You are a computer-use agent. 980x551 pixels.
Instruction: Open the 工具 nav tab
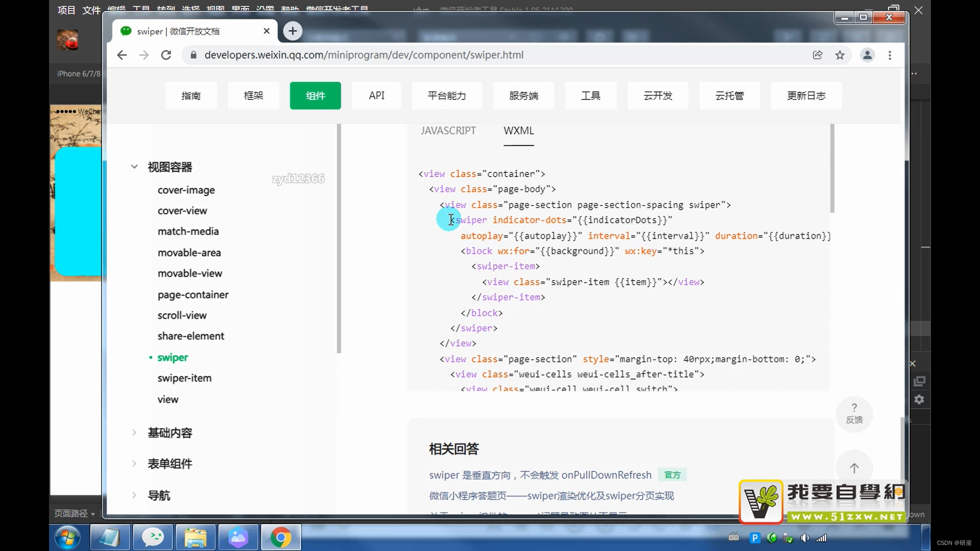click(x=591, y=95)
